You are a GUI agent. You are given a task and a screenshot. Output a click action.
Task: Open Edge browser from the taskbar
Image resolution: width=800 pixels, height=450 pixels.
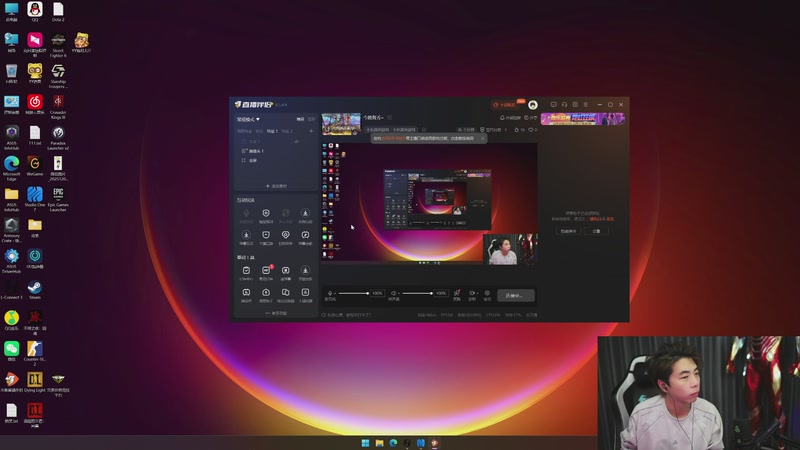pos(393,443)
